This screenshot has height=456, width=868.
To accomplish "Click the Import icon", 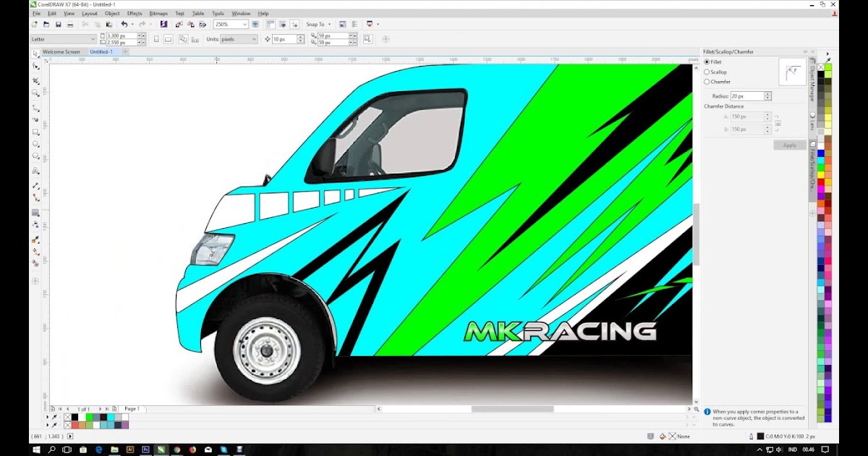I will click(x=178, y=24).
